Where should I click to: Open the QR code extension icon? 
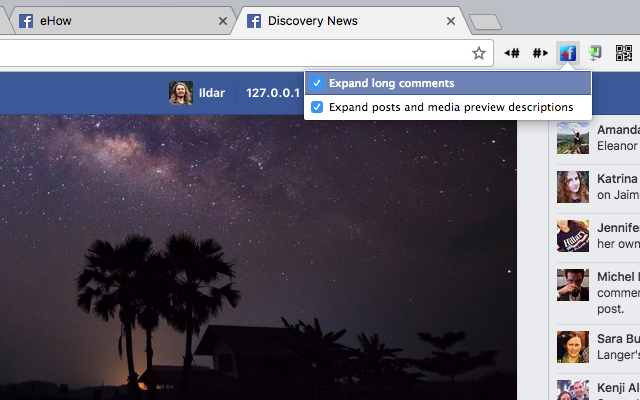624,53
